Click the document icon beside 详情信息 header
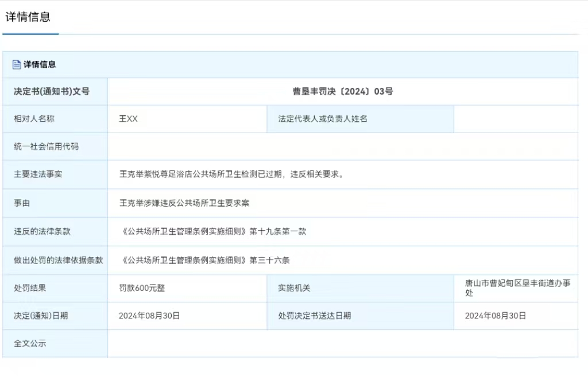Image resolution: width=588 pixels, height=377 pixels. 17,64
